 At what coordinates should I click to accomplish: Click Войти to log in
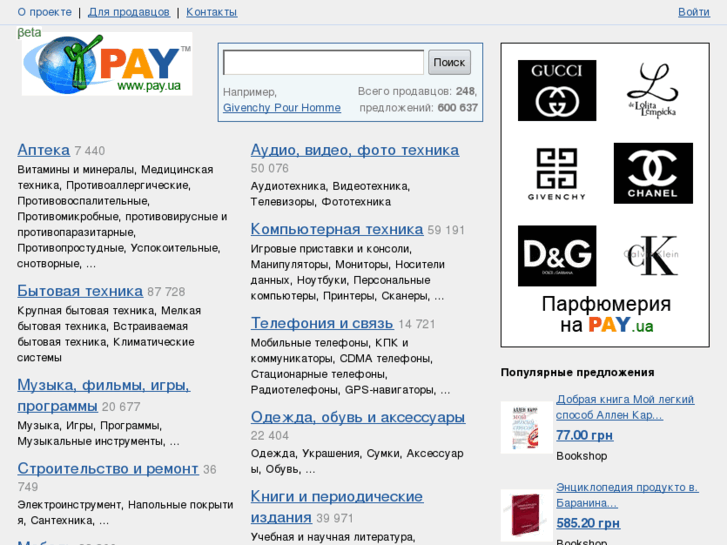pos(694,12)
